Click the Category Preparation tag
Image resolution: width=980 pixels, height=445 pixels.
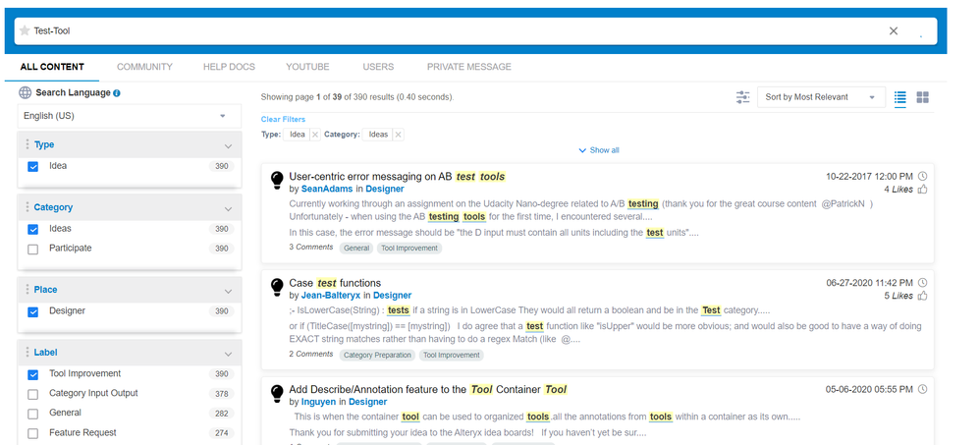point(377,355)
